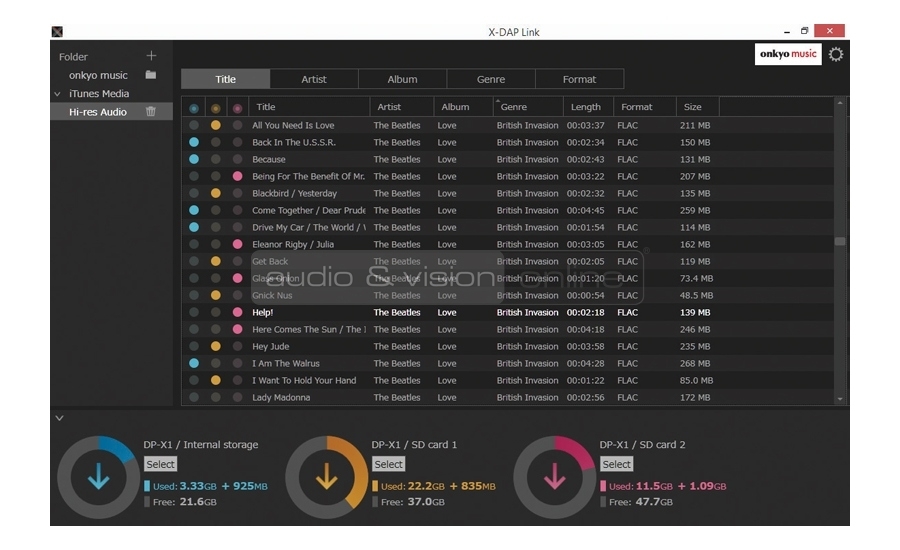Toggle pink dot for Help!
The height and width of the screenshot is (550, 900).
pos(237,312)
